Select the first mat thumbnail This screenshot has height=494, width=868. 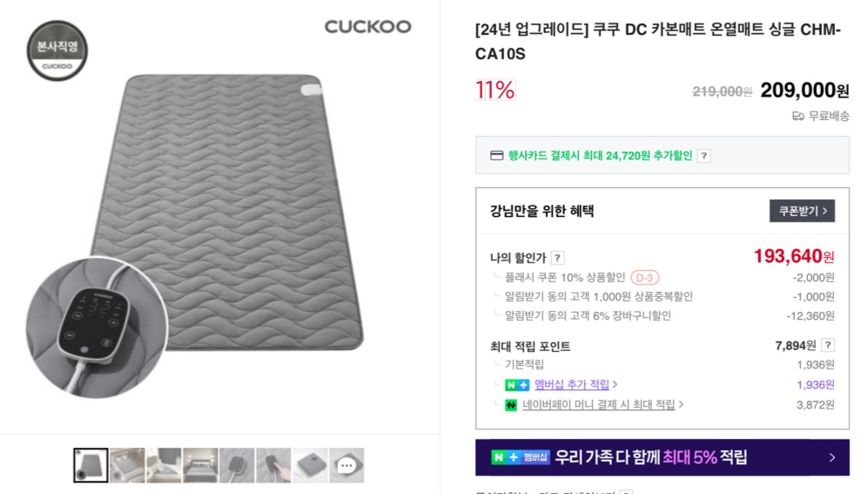91,465
